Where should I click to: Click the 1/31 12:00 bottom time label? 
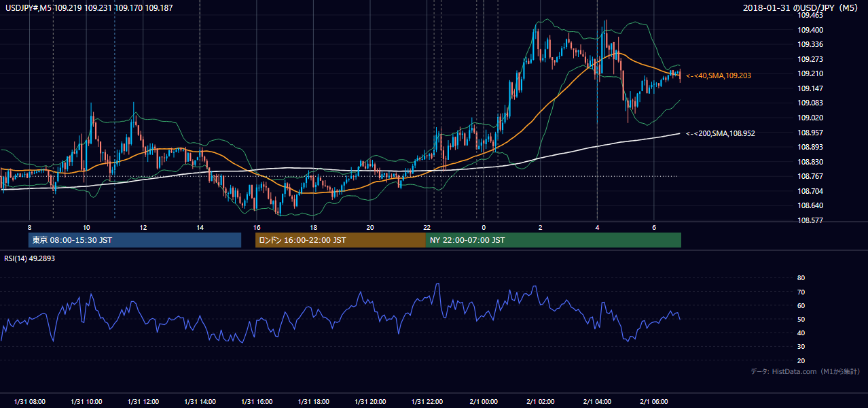[143, 402]
